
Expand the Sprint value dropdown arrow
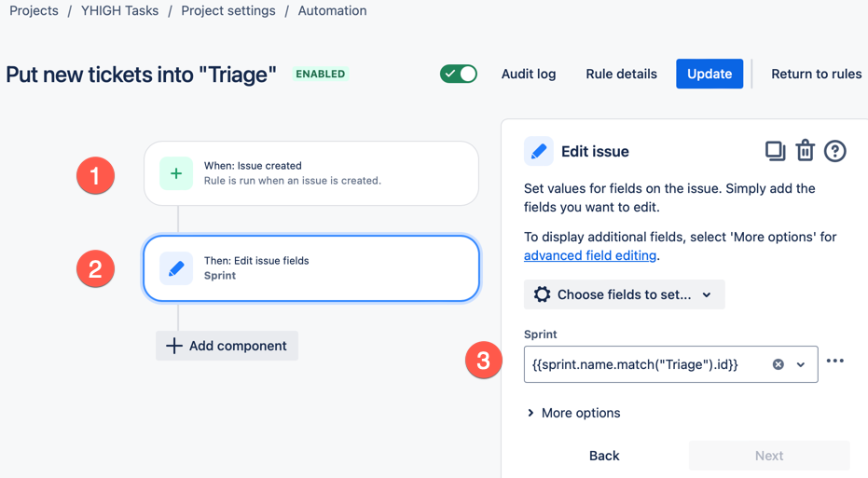pyautogui.click(x=801, y=364)
